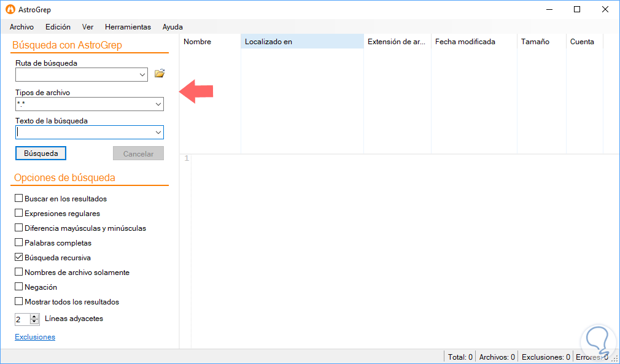This screenshot has width=620, height=364.
Task: Enable Buscar en los resultados
Action: [18, 198]
